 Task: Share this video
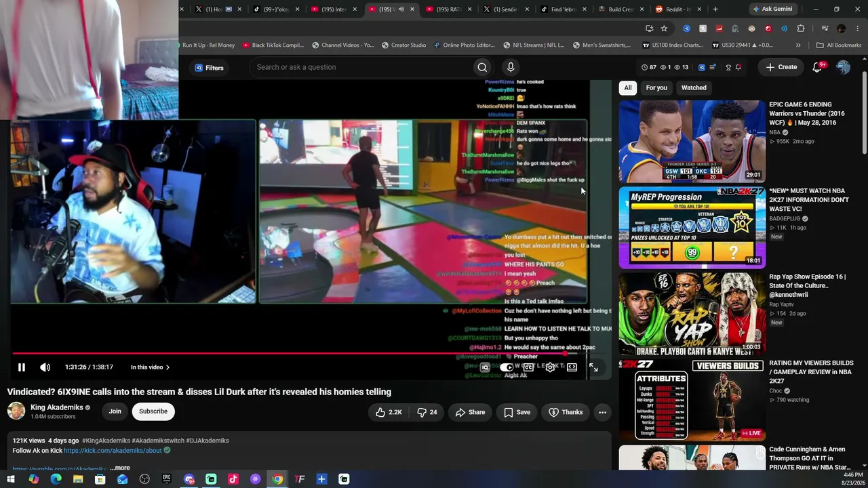(470, 412)
